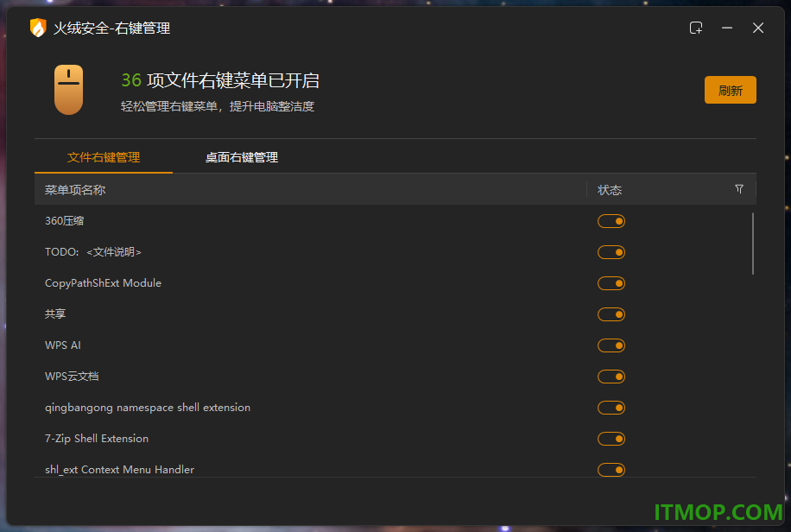Toggle the WPS云文档 switch
791x532 pixels.
click(611, 377)
